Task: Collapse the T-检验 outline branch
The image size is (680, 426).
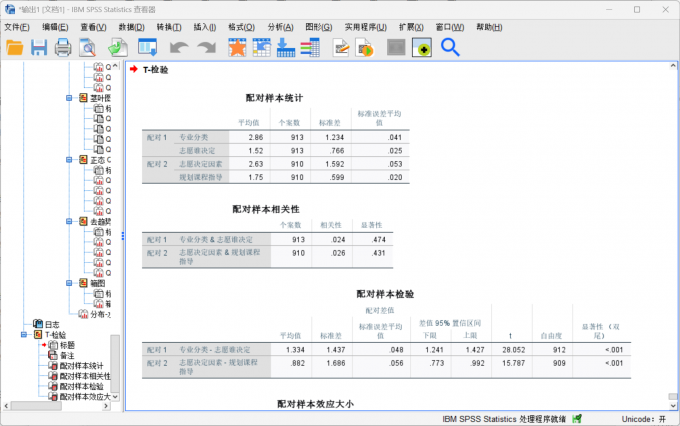Action: [x=24, y=334]
